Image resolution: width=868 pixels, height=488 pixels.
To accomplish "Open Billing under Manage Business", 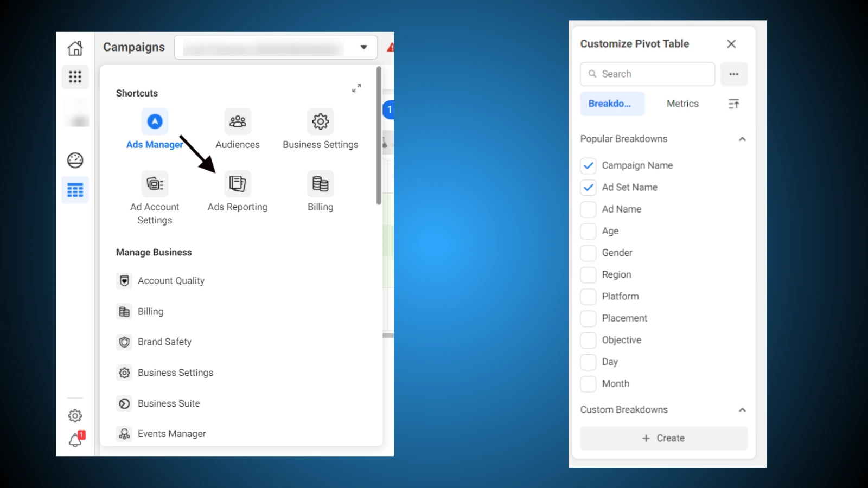I will click(x=140, y=312).
